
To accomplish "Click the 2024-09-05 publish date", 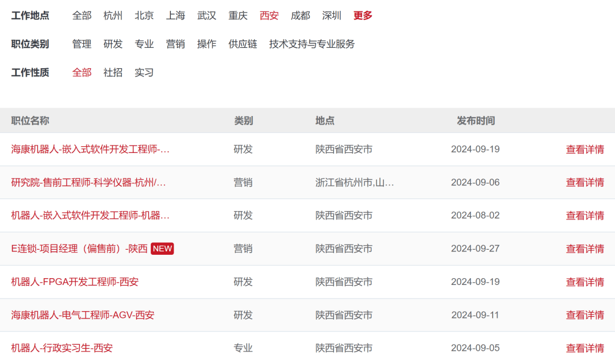I will [x=475, y=348].
